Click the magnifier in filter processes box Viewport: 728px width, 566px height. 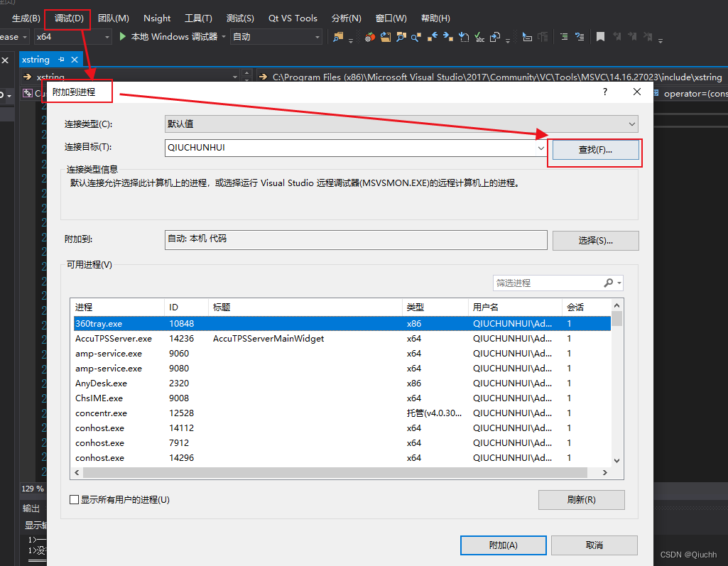(x=608, y=283)
